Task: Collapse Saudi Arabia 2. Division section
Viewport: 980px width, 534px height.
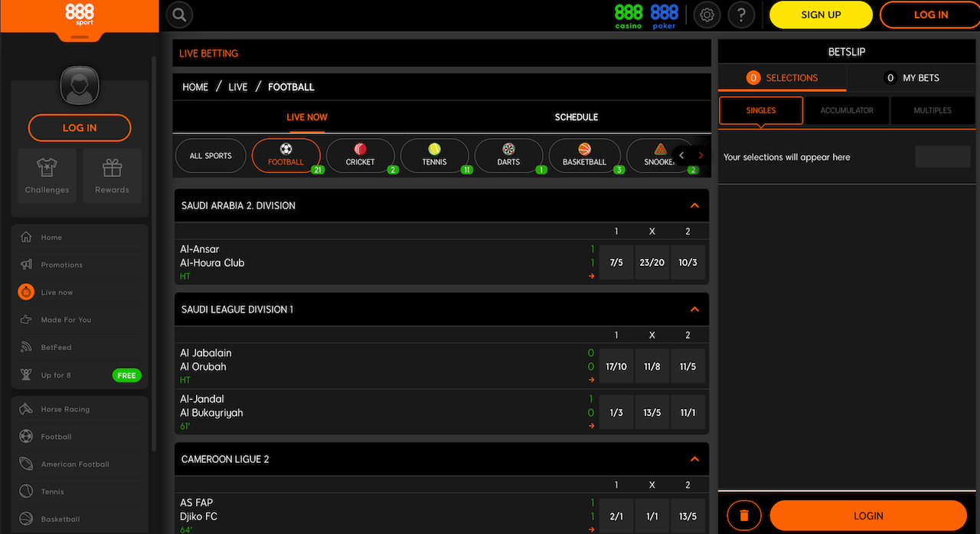Action: (694, 205)
